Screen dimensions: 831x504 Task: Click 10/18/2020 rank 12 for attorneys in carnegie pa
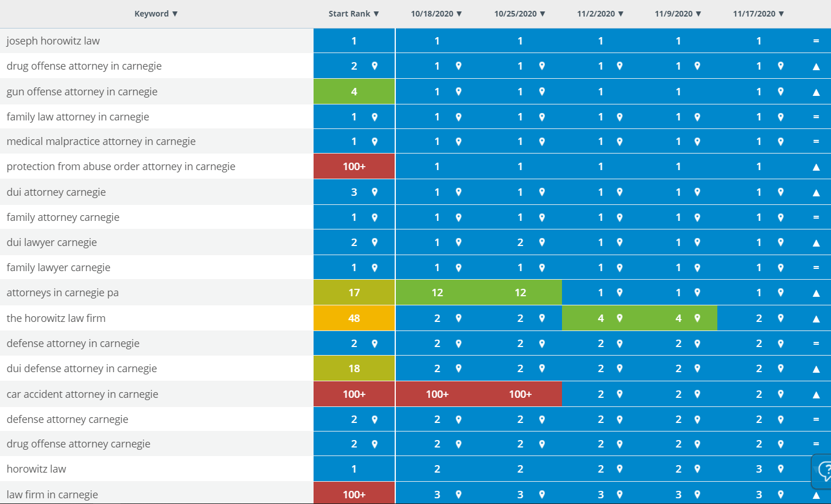pyautogui.click(x=437, y=292)
